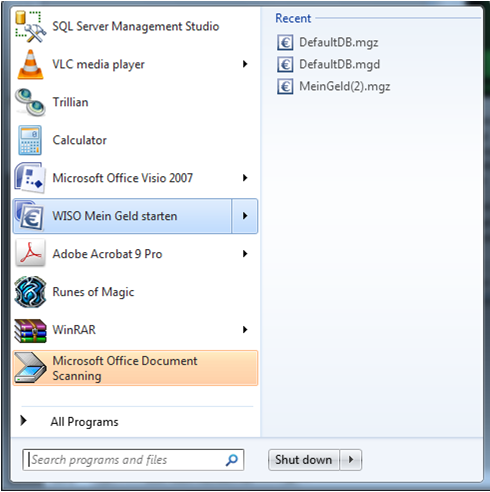The image size is (490, 492).
Task: Click the icon beside DefaultDB.mgd
Action: 285,65
